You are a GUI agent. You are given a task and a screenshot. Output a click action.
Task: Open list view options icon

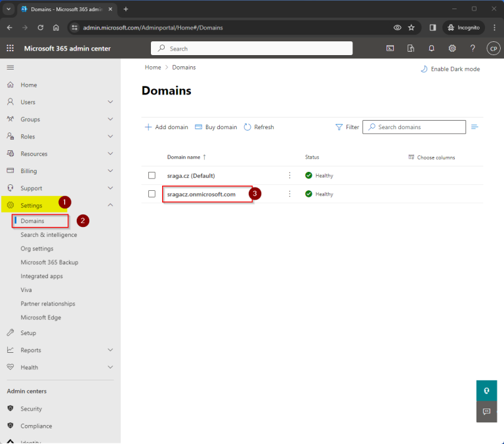click(x=474, y=127)
